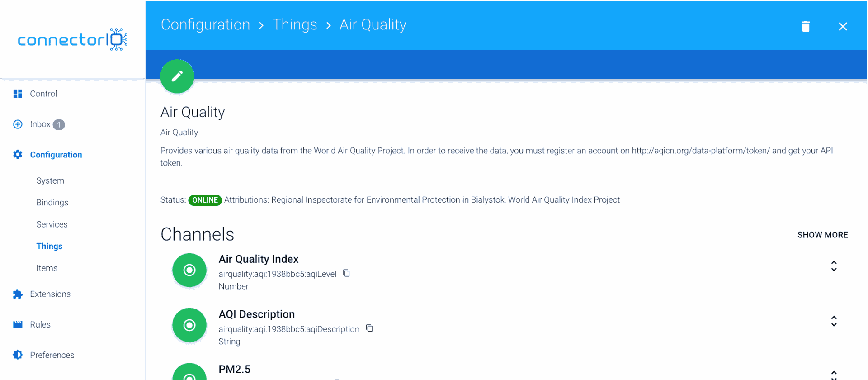Expand the PM2.5 channel
This screenshot has width=868, height=380.
[x=834, y=375]
